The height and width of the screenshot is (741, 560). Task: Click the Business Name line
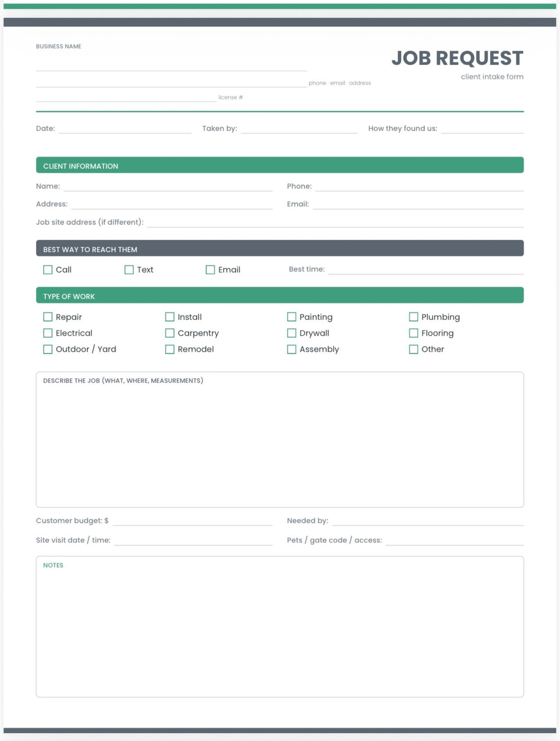coord(171,65)
